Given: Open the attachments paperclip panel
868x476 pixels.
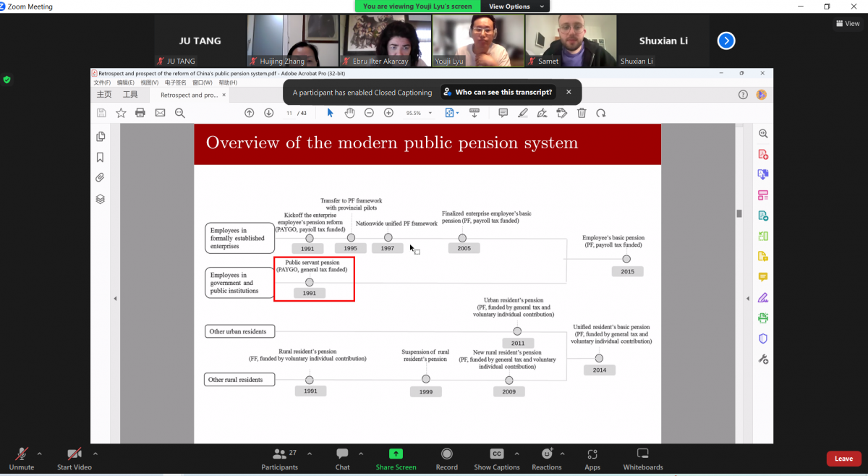Looking at the screenshot, I should [101, 178].
